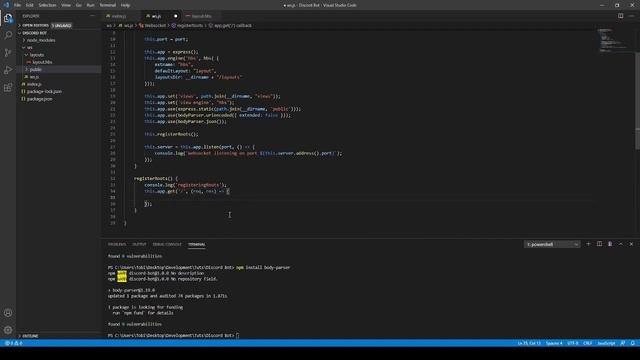Select the Terminal panel tab
The image size is (640, 360).
point(197,244)
